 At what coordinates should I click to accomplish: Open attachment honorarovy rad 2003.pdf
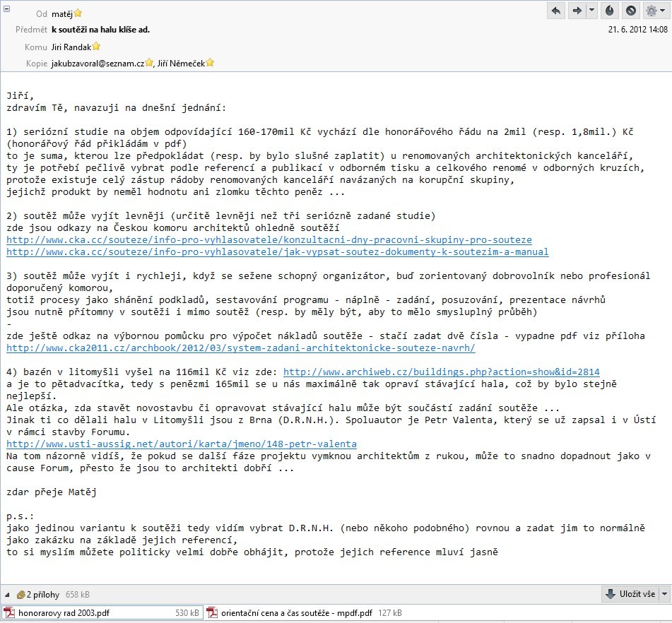pos(102,613)
